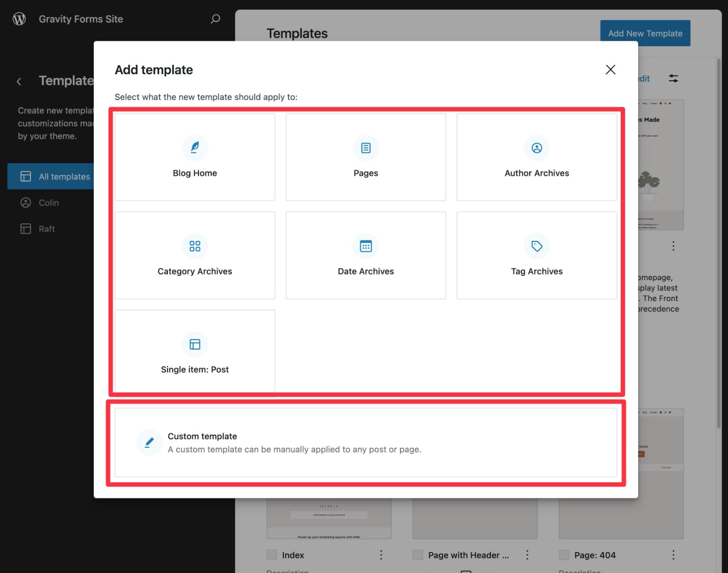Open the actions menu for Page: 404

coord(673,555)
